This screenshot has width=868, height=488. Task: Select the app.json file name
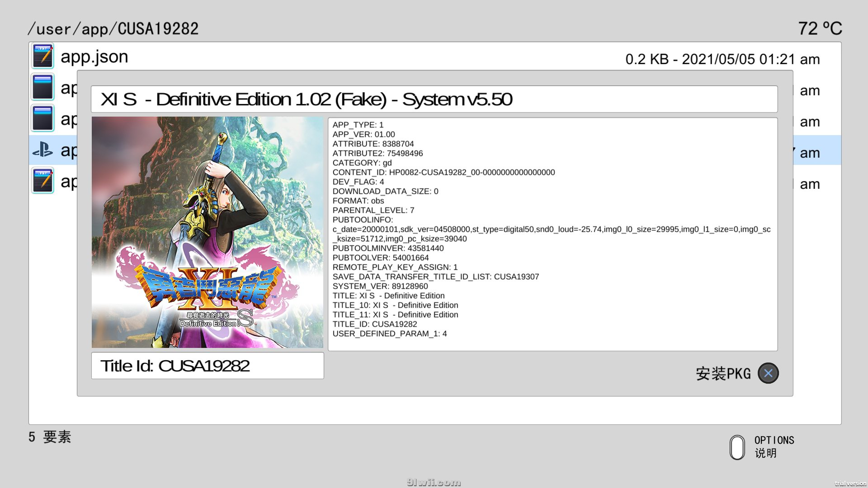94,57
